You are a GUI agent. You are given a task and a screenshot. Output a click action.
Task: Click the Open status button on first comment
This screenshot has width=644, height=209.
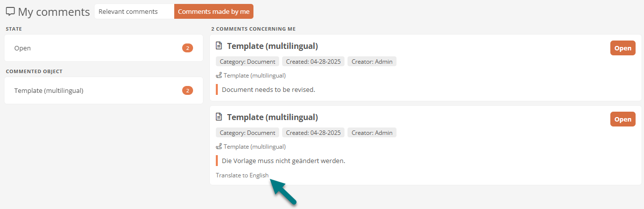[623, 48]
